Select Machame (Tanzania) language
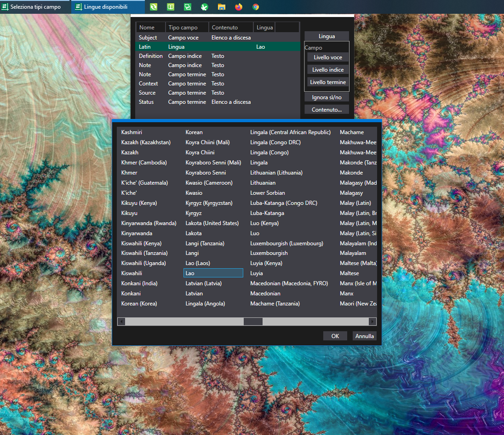This screenshot has width=504, height=435. [275, 303]
